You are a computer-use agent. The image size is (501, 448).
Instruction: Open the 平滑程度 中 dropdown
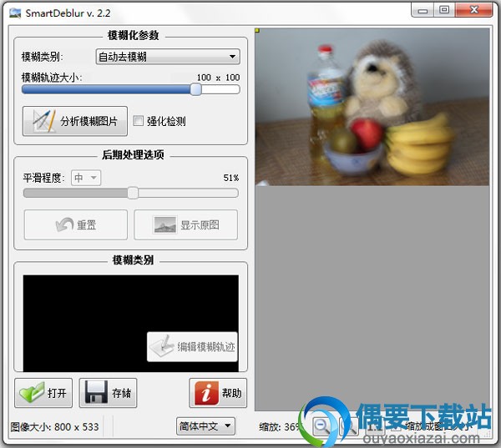pyautogui.click(x=86, y=178)
